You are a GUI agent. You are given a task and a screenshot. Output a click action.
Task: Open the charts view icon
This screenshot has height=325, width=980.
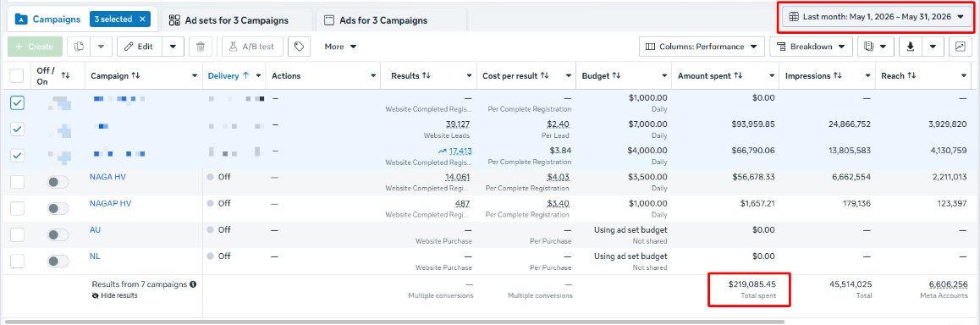point(960,47)
